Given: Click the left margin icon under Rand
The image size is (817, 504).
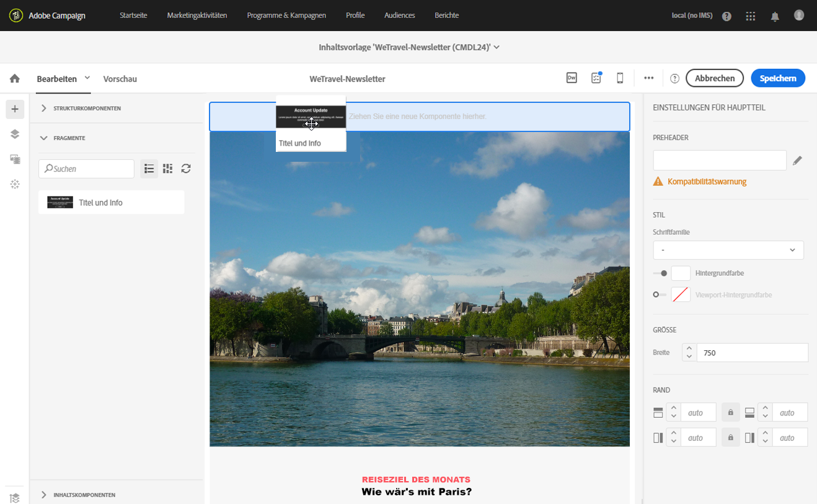Looking at the screenshot, I should click(x=658, y=438).
